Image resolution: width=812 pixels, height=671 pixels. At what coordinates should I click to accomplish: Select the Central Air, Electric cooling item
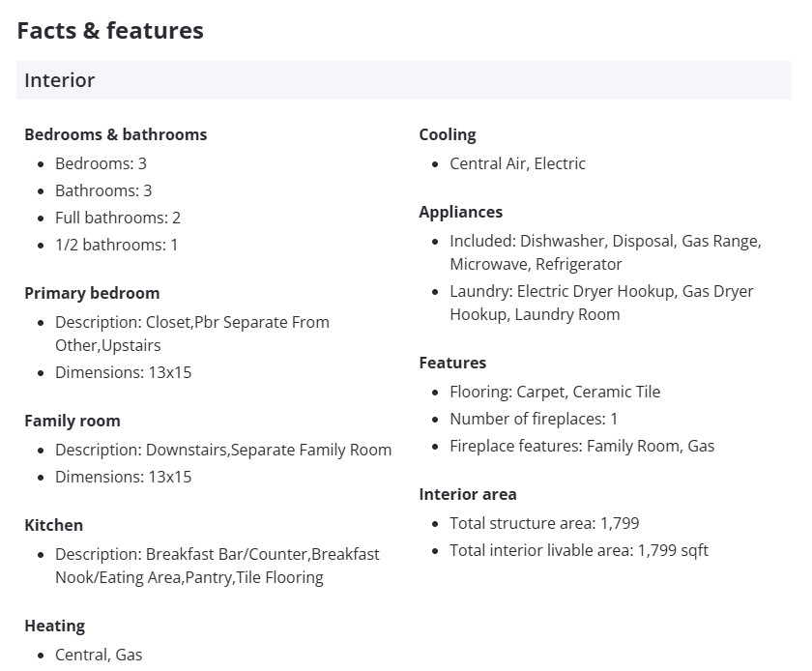(517, 163)
